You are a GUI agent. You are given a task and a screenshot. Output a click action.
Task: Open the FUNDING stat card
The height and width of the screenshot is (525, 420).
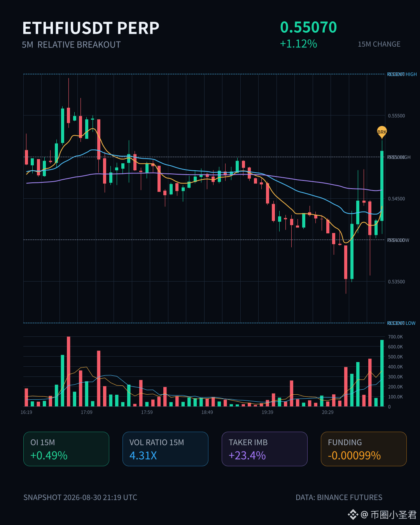click(x=364, y=449)
